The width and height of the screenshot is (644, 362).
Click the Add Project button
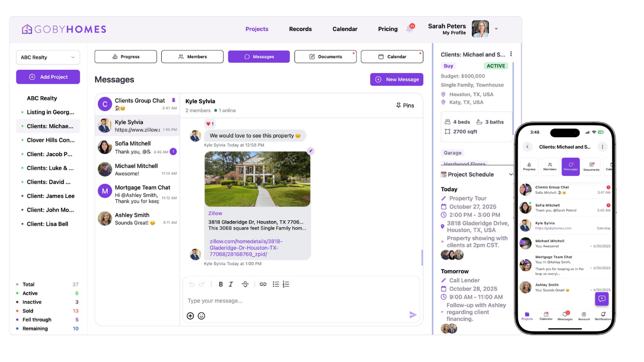48,77
